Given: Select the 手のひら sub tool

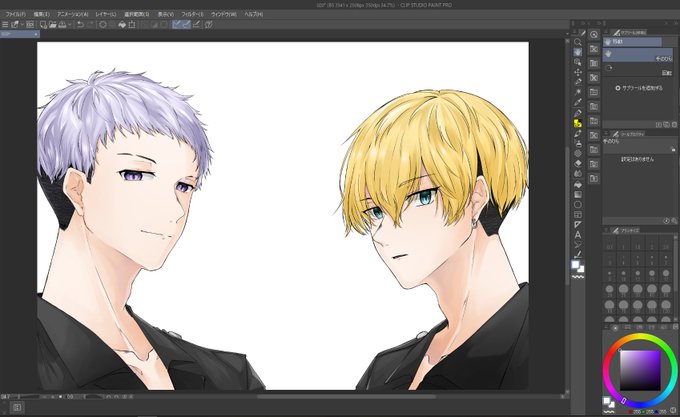Looking at the screenshot, I should click(638, 55).
